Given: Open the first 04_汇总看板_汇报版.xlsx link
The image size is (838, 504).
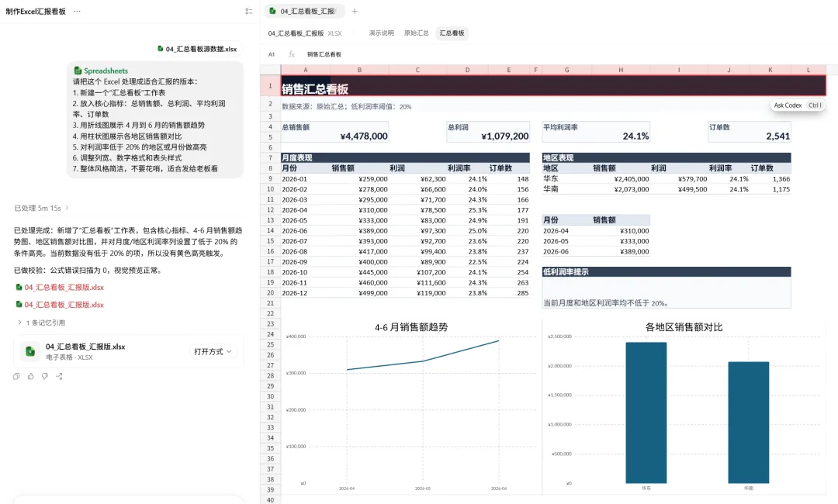Looking at the screenshot, I should point(60,287).
